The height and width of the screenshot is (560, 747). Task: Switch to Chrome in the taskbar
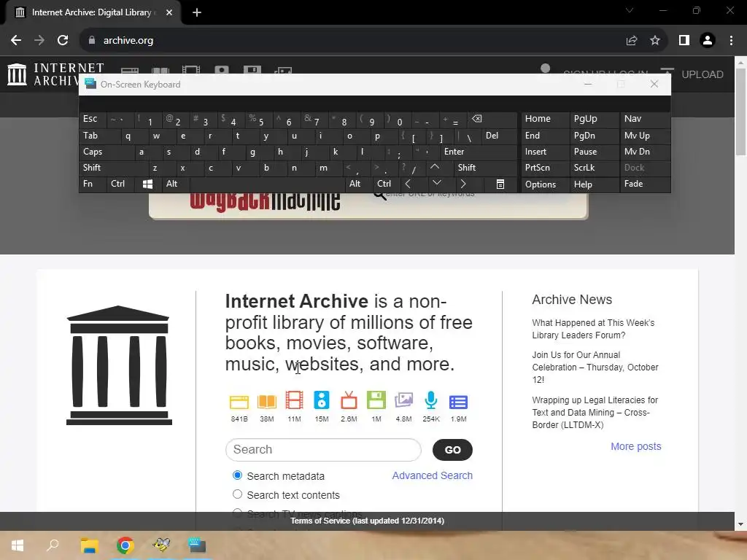coord(125,545)
